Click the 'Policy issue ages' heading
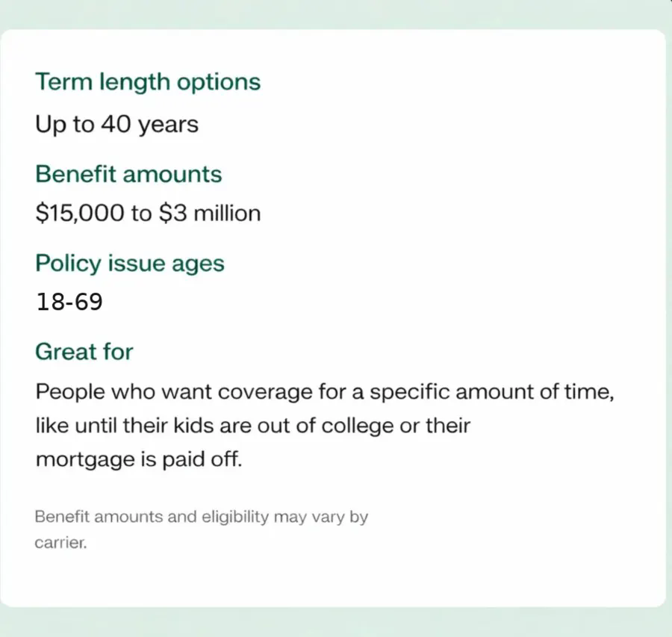This screenshot has width=672, height=637. (130, 263)
